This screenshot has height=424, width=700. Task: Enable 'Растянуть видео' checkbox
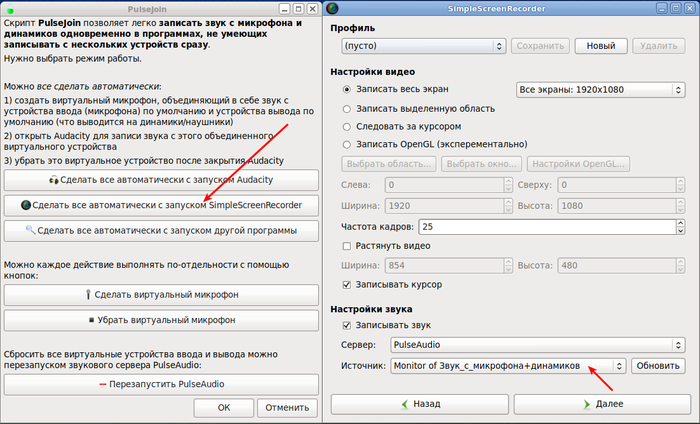click(x=347, y=246)
